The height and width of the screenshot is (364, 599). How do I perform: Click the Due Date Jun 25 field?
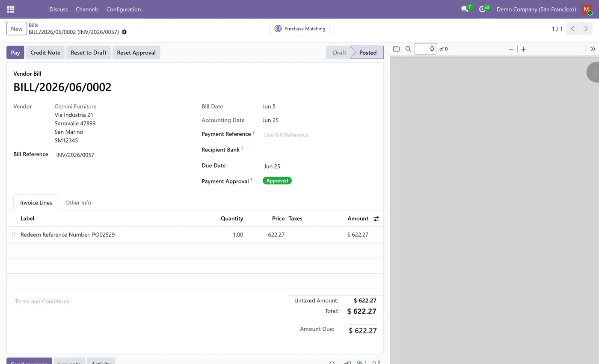(320, 166)
